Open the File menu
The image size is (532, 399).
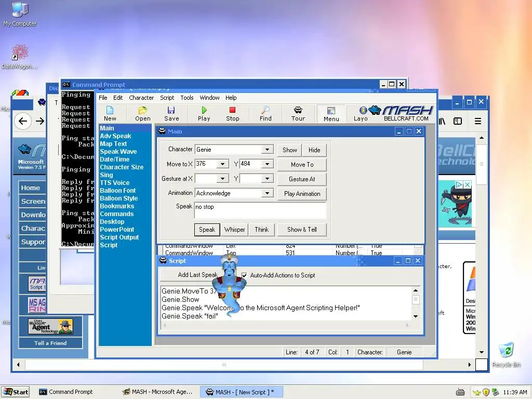click(x=103, y=98)
